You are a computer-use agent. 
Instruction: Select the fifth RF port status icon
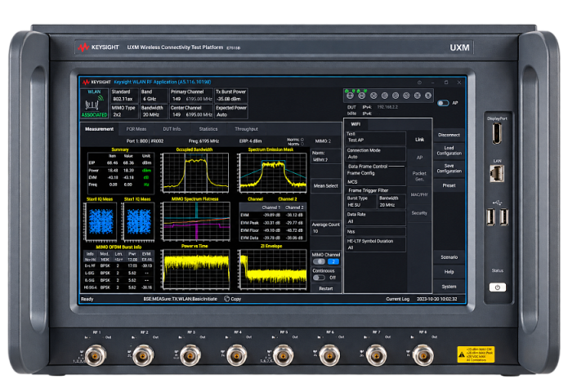pos(396,96)
